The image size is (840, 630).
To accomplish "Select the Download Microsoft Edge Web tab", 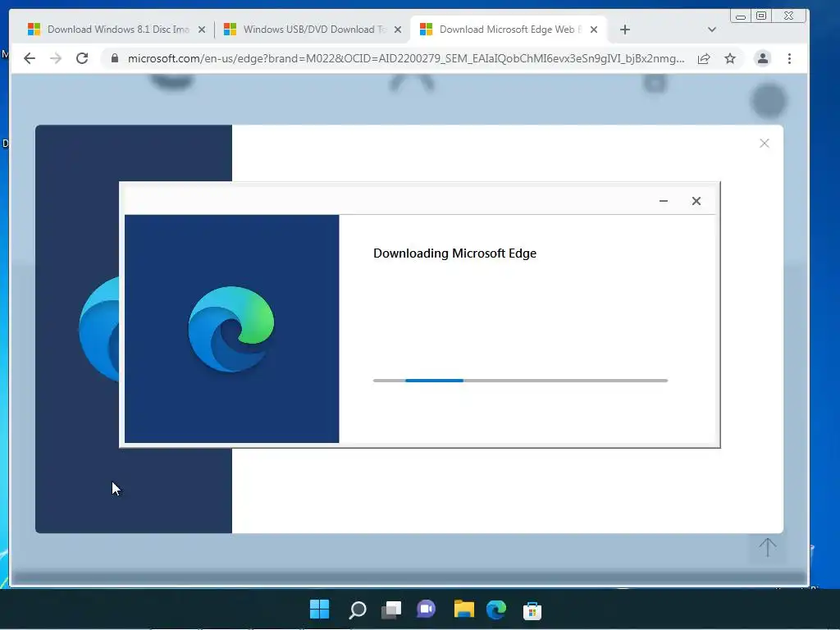I will (508, 30).
